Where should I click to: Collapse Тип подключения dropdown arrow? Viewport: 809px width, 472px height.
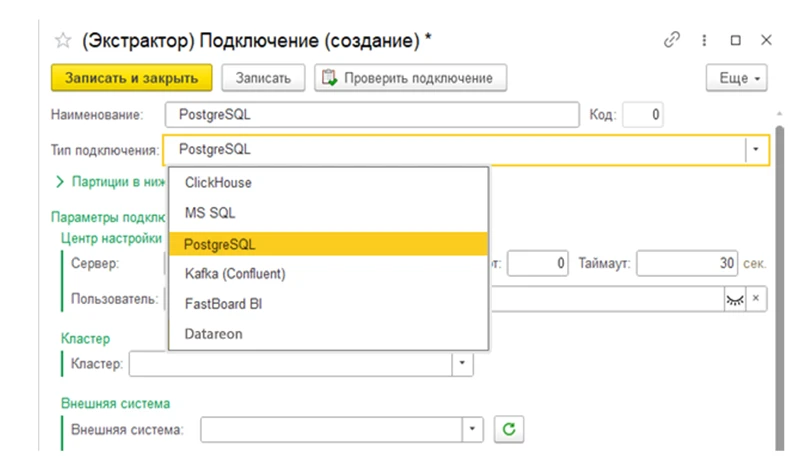[x=756, y=149]
